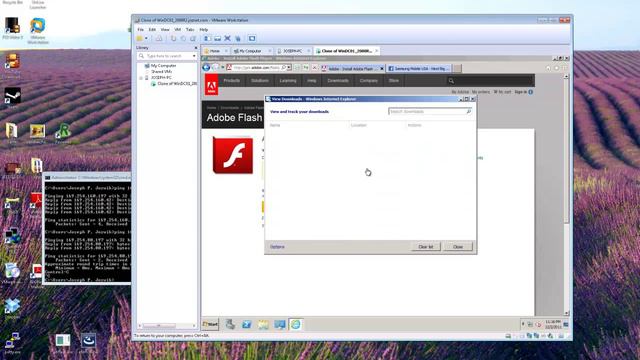
Task: Click in the Library search field
Action: pyautogui.click(x=167, y=56)
